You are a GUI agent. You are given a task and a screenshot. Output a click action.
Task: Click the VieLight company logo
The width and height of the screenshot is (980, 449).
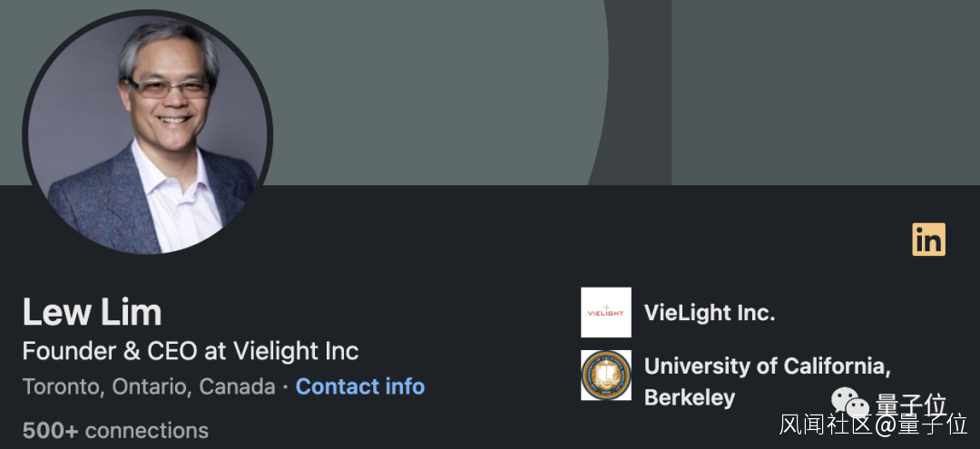click(605, 313)
